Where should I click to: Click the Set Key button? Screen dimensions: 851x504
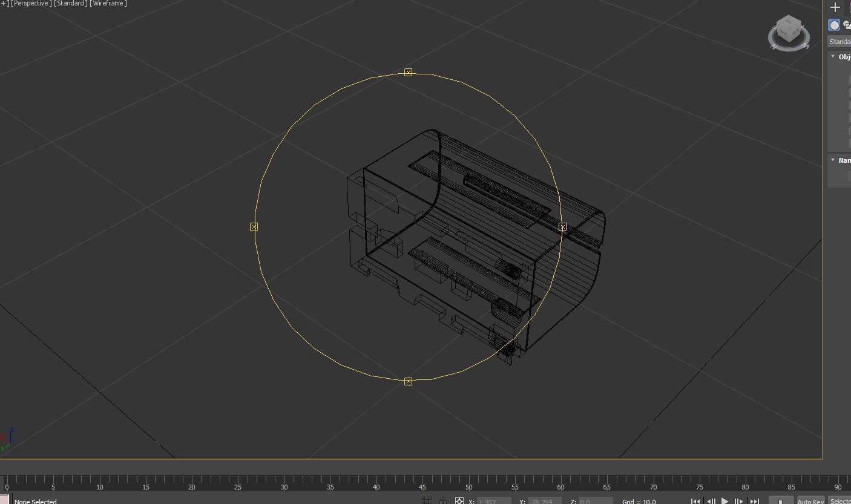(x=781, y=501)
